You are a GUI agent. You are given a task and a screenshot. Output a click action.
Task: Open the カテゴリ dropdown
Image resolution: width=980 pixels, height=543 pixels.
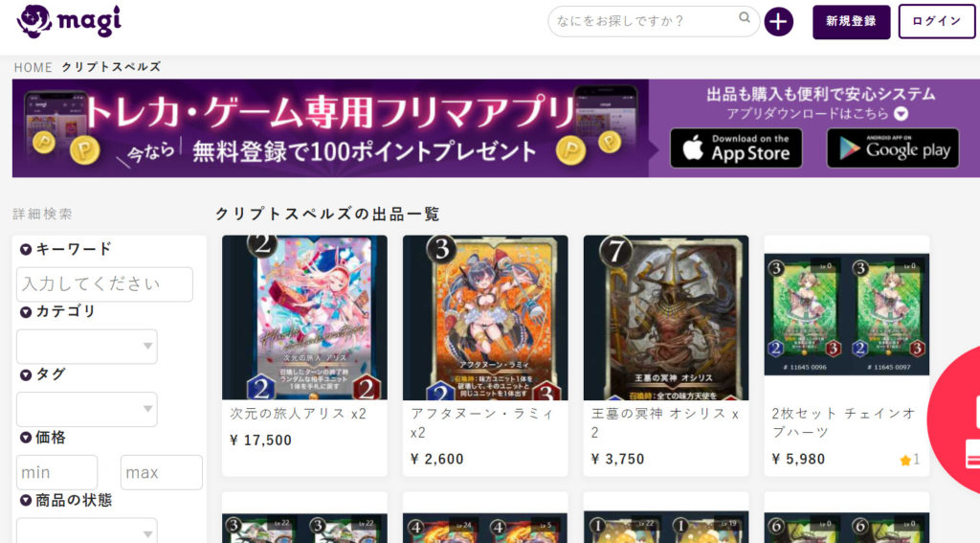(x=87, y=347)
